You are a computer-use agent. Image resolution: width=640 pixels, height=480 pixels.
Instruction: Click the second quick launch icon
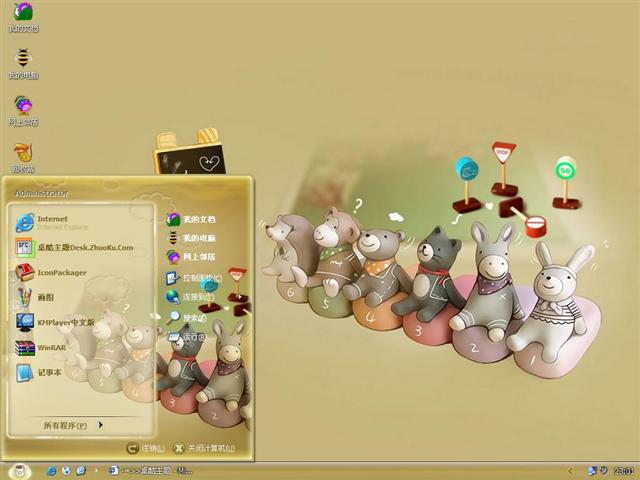point(66,471)
